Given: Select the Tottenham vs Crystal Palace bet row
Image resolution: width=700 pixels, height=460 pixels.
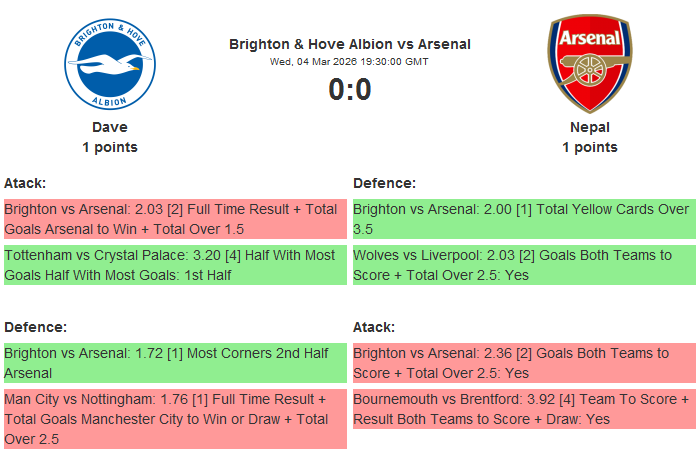Looking at the screenshot, I should click(175, 265).
